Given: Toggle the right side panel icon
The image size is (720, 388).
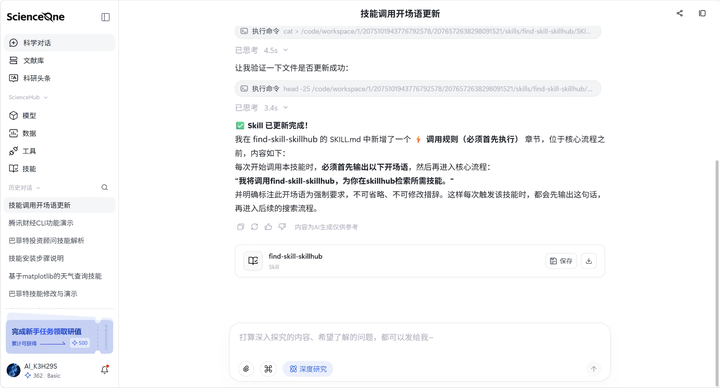Looking at the screenshot, I should coord(702,13).
